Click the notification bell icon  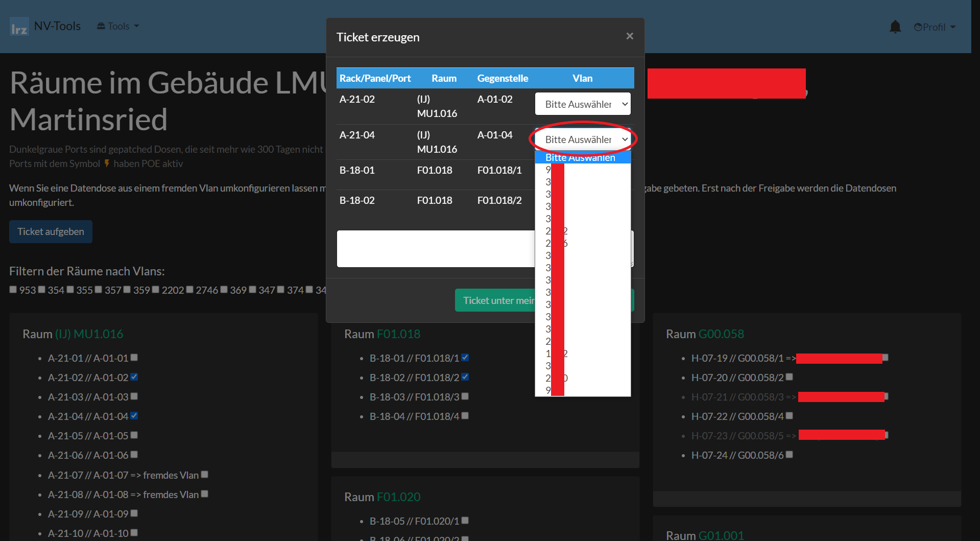coord(895,27)
